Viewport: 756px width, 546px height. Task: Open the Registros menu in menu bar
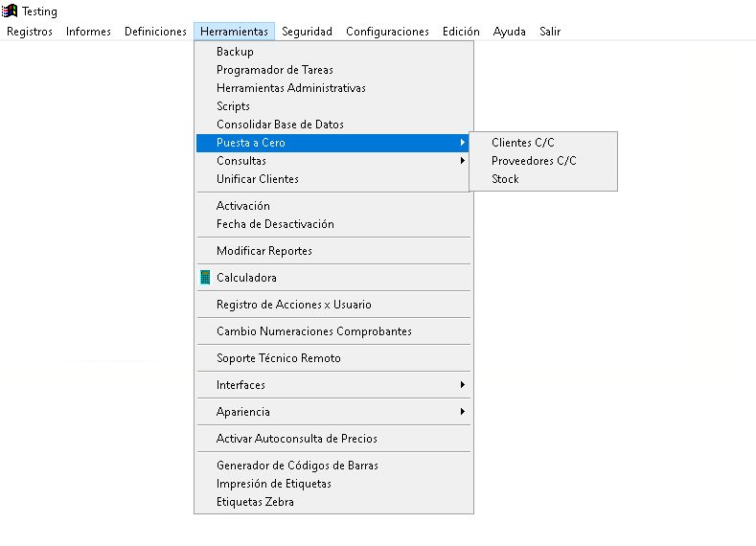pyautogui.click(x=30, y=32)
